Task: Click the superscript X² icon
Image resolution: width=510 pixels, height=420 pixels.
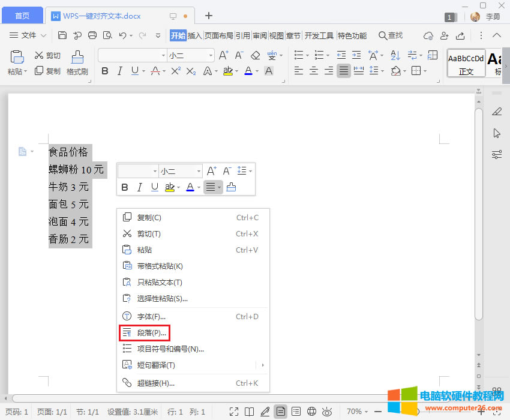Action: click(175, 71)
